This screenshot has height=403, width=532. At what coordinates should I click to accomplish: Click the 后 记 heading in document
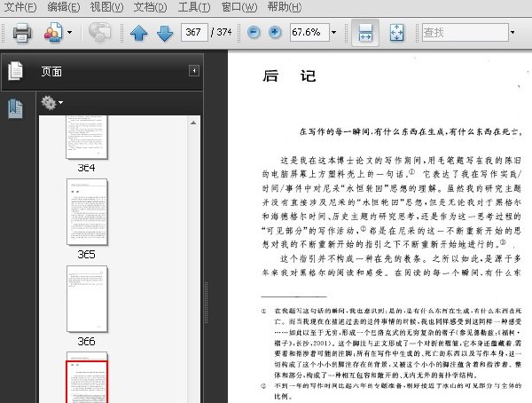pos(289,76)
